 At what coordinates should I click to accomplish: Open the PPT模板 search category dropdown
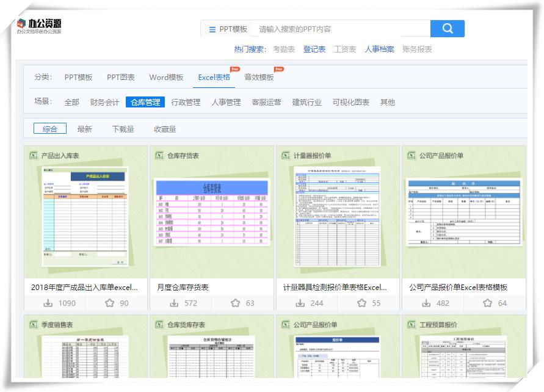coord(228,29)
